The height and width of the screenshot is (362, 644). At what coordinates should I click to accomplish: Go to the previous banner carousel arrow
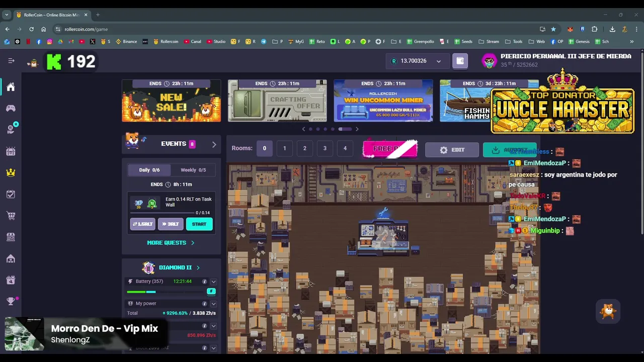[303, 129]
